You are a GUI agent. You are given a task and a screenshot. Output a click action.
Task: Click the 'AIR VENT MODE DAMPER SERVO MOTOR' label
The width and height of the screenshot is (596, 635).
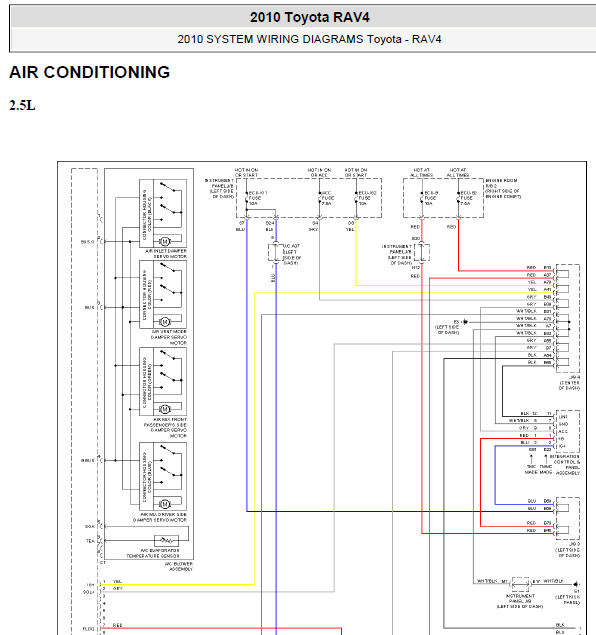(169, 337)
